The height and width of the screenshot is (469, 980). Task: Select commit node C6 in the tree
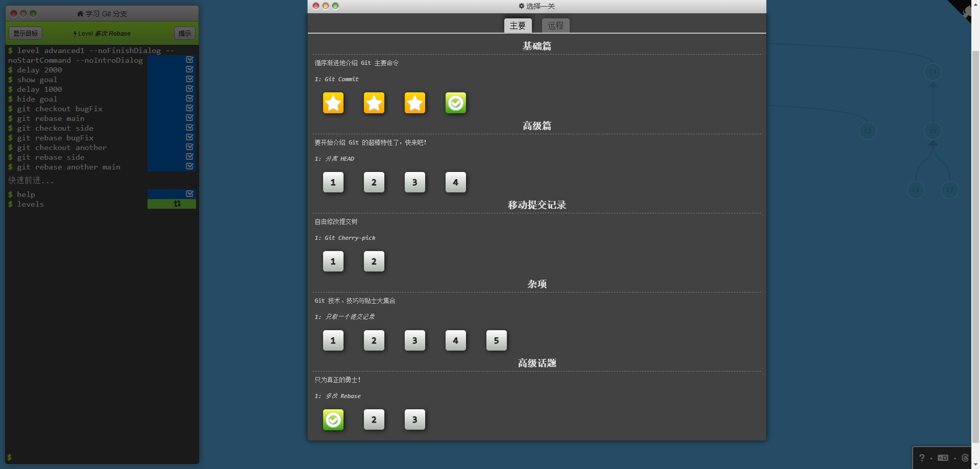(x=916, y=190)
